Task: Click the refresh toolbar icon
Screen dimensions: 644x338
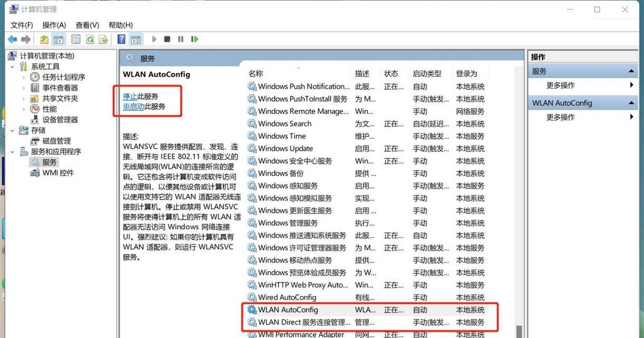Action: coord(90,39)
